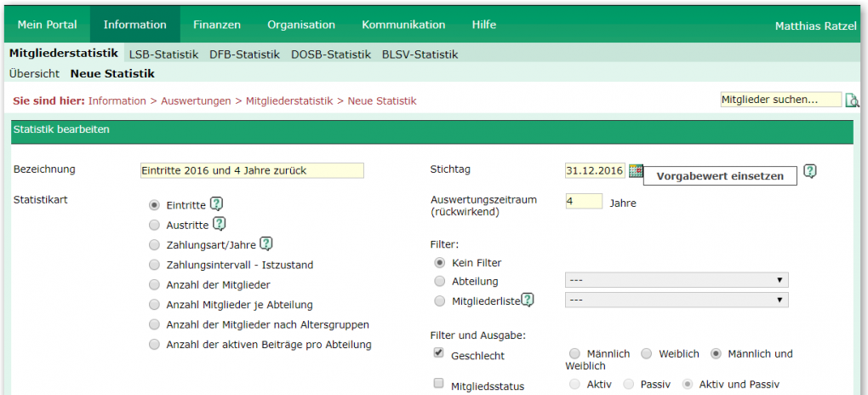
Task: Open the Mitgliederliste dropdown
Action: pos(677,300)
